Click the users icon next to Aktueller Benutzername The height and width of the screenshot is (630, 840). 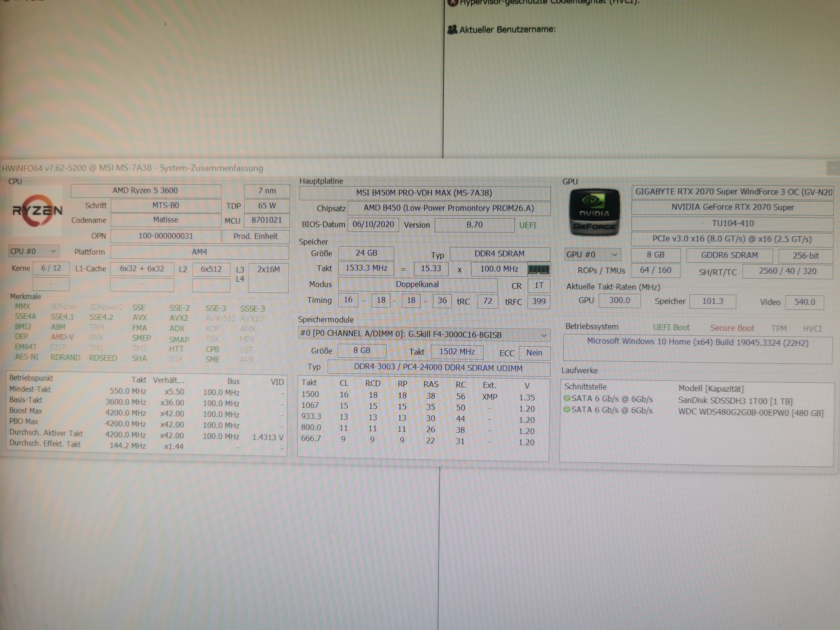click(x=452, y=29)
